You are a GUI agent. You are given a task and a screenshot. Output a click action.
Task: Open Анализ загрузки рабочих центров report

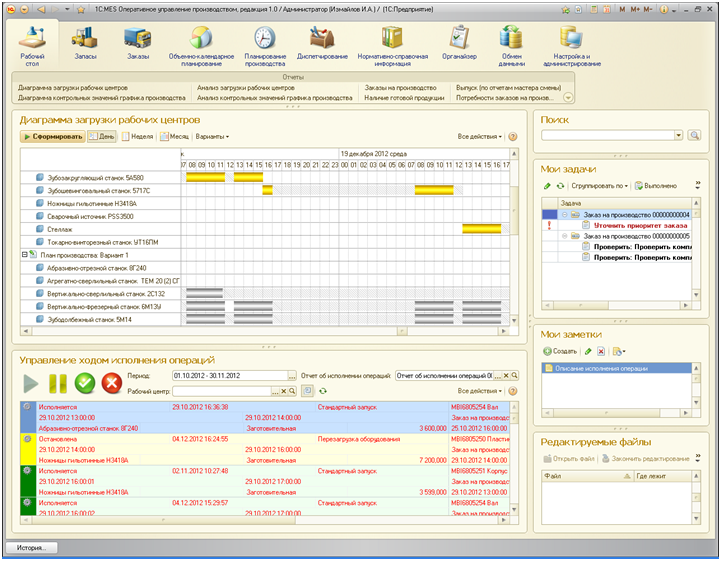click(x=246, y=87)
